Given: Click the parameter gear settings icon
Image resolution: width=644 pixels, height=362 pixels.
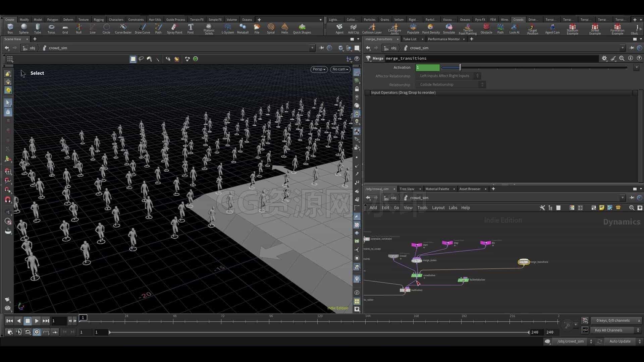Looking at the screenshot, I should (x=604, y=58).
